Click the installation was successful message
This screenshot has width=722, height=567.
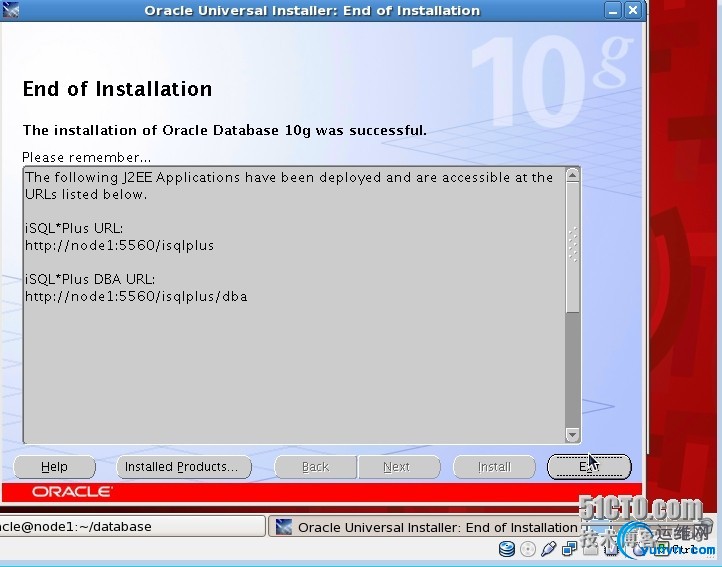225,130
